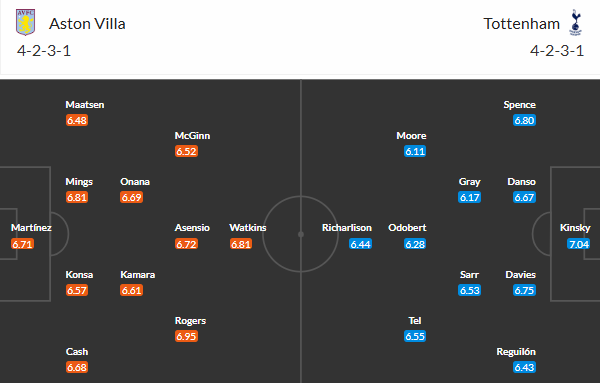Click the Cash player name
Image resolution: width=600 pixels, height=383 pixels.
(x=77, y=352)
